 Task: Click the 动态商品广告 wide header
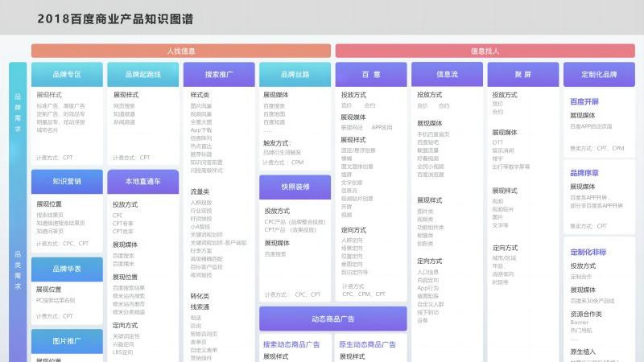click(333, 319)
